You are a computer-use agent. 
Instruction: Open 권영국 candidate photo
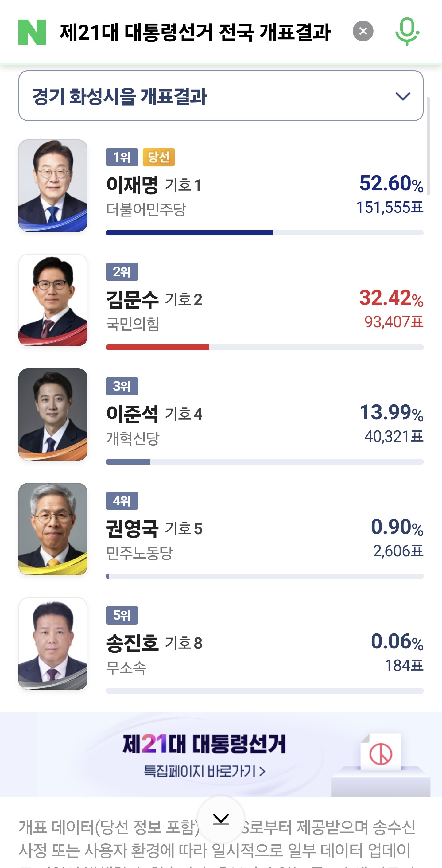(x=53, y=529)
